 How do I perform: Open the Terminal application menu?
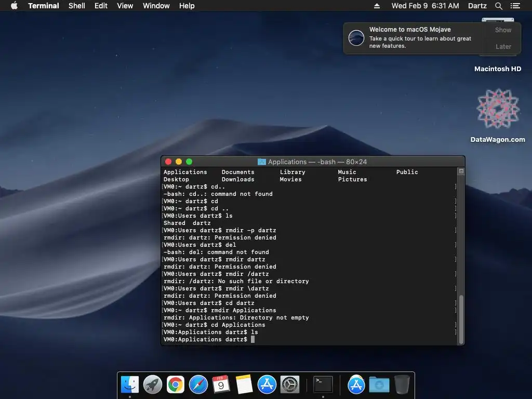click(44, 6)
